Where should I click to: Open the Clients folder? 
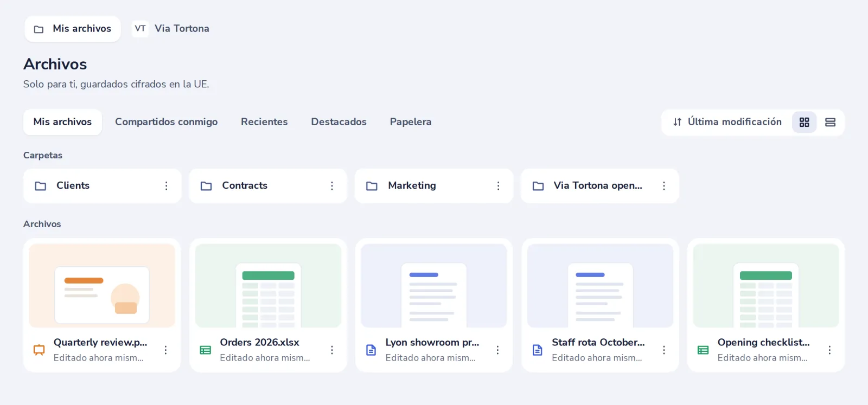tap(102, 186)
